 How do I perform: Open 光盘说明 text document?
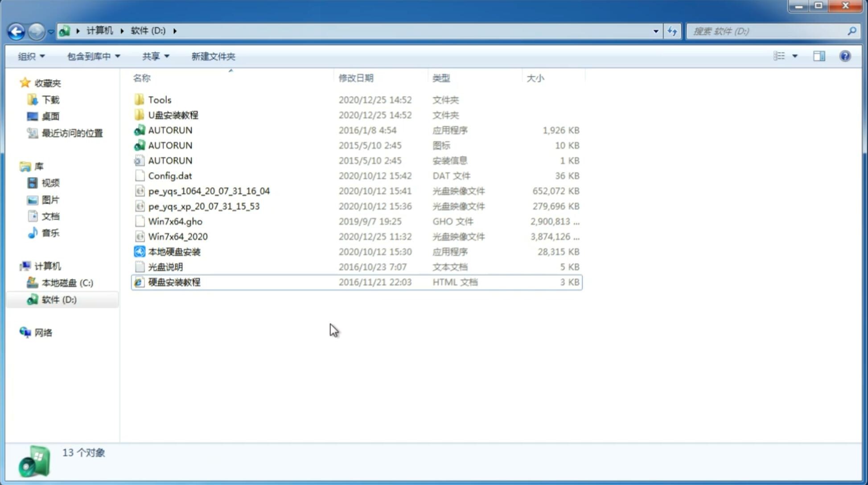tap(165, 266)
